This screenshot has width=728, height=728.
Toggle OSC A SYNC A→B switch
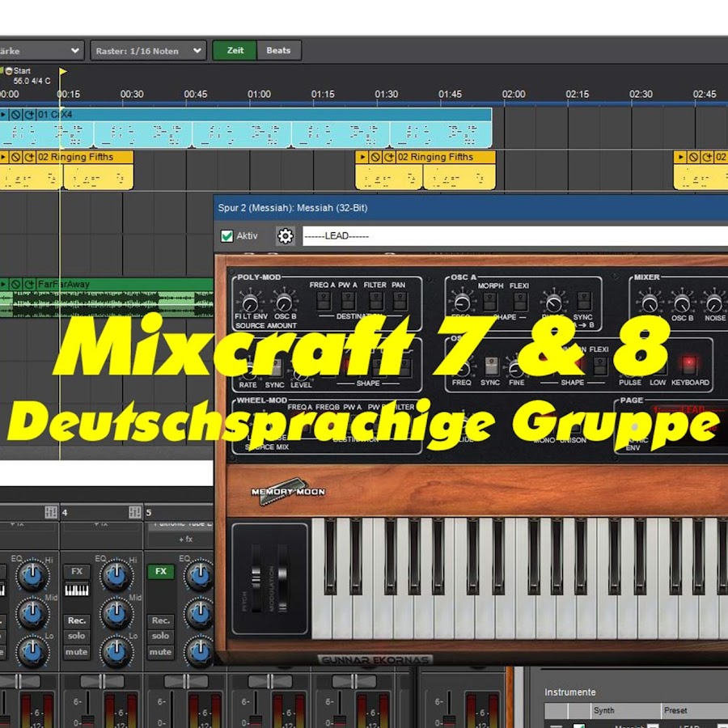click(583, 301)
